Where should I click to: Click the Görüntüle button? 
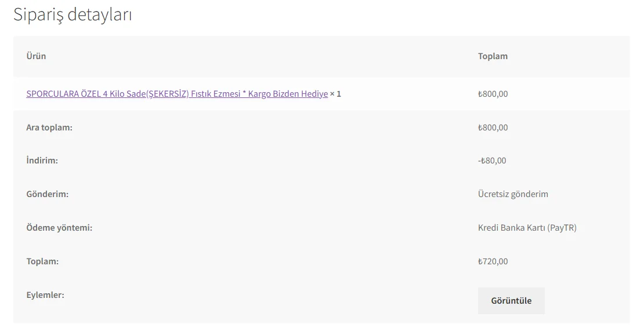(511, 301)
